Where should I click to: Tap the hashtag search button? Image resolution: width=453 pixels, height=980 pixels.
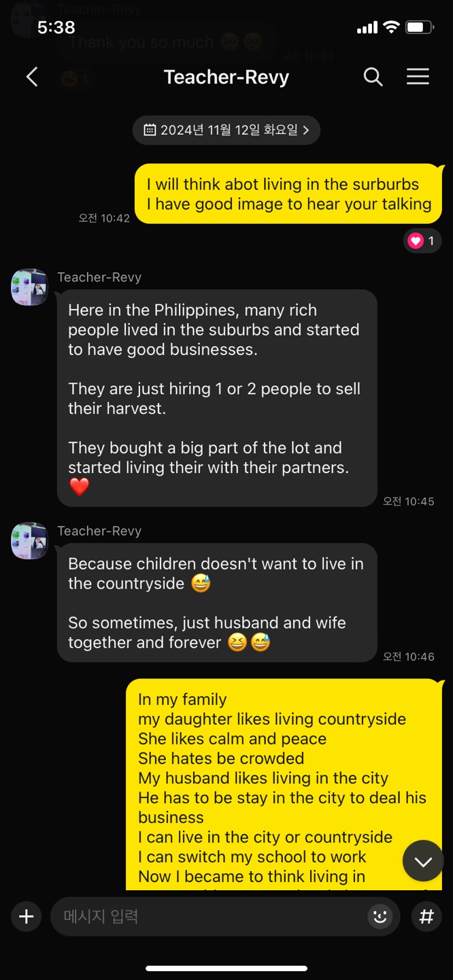(426, 917)
